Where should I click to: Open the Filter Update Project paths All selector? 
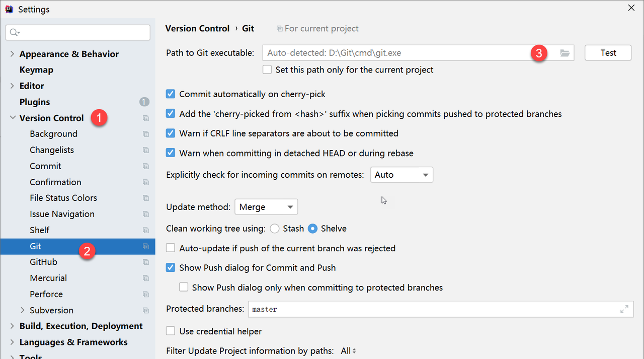[348, 351]
